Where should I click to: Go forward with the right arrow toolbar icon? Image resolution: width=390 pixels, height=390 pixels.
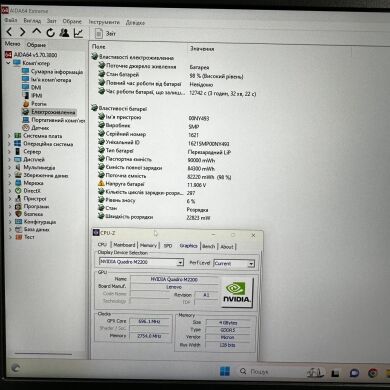tap(23, 32)
